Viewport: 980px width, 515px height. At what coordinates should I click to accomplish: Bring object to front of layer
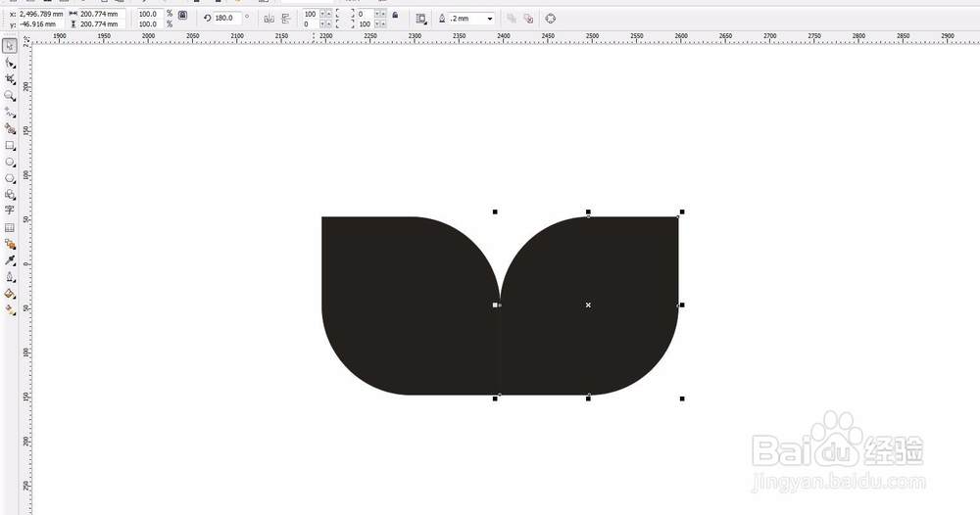tap(512, 19)
